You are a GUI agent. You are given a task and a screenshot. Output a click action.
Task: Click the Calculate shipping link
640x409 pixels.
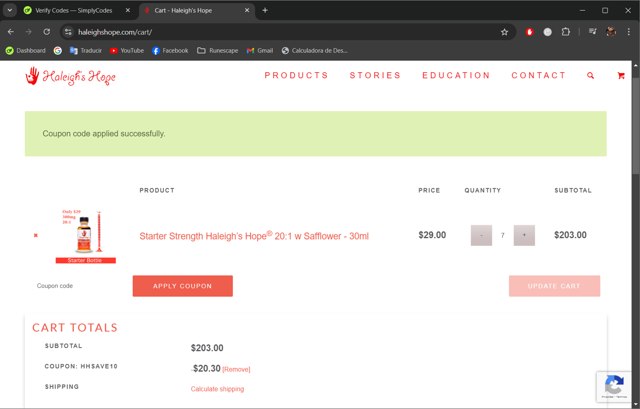(217, 389)
